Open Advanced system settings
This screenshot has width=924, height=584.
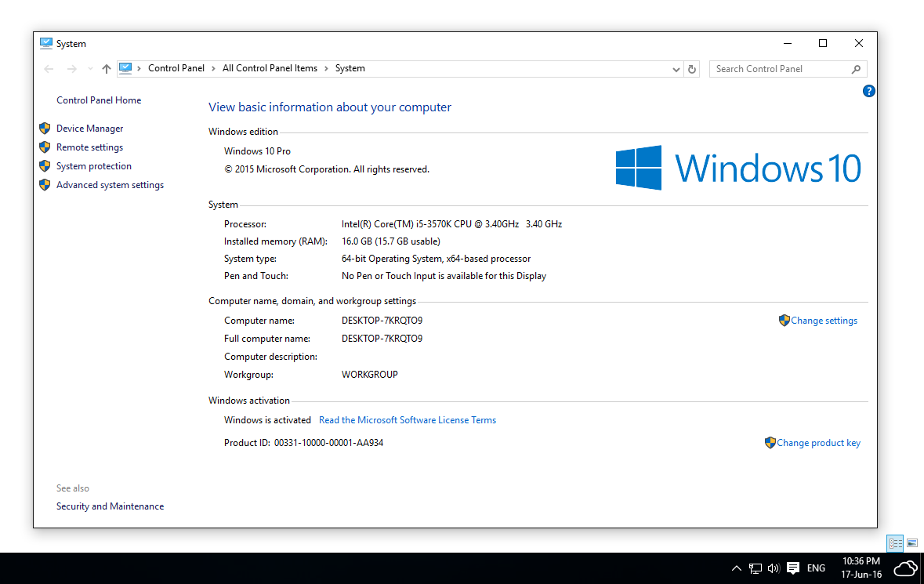tap(111, 185)
